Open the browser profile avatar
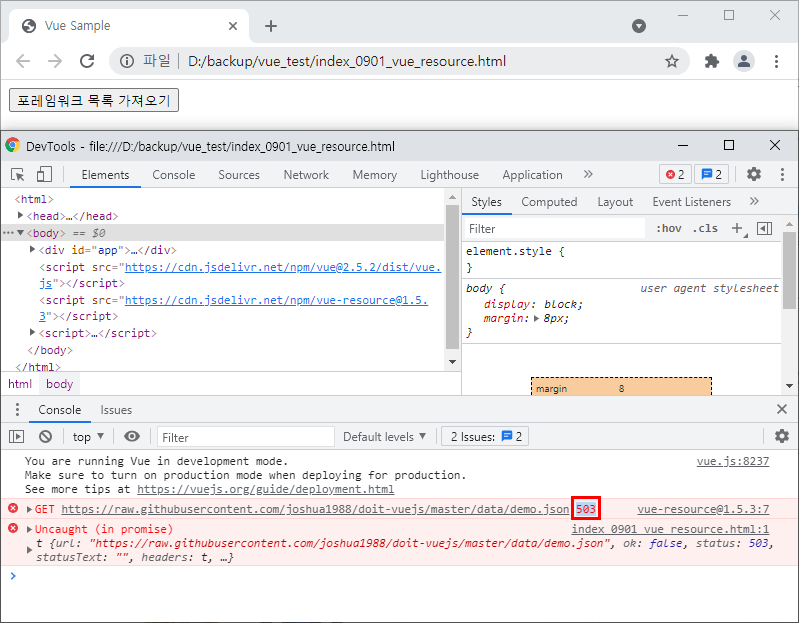 (743, 61)
